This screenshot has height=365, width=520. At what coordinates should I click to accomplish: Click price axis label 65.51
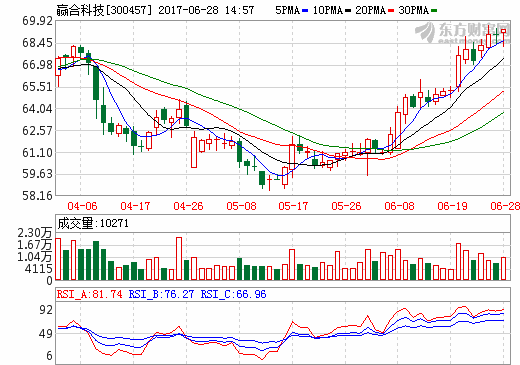[x=38, y=87]
